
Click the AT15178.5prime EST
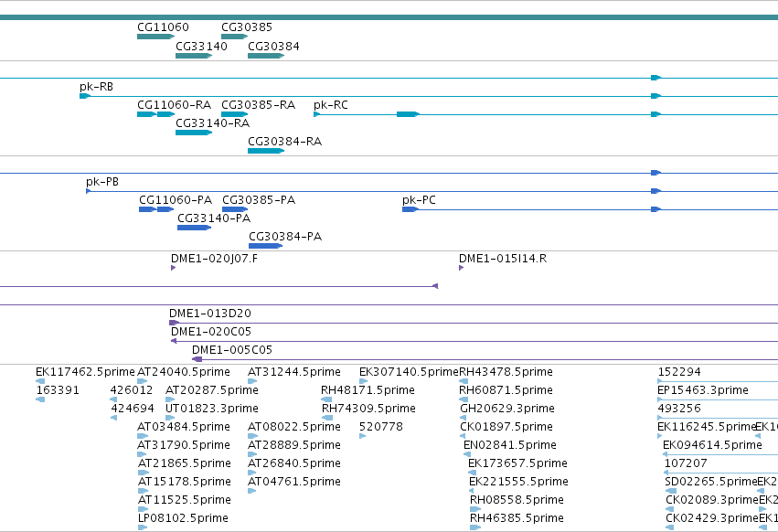143,492
